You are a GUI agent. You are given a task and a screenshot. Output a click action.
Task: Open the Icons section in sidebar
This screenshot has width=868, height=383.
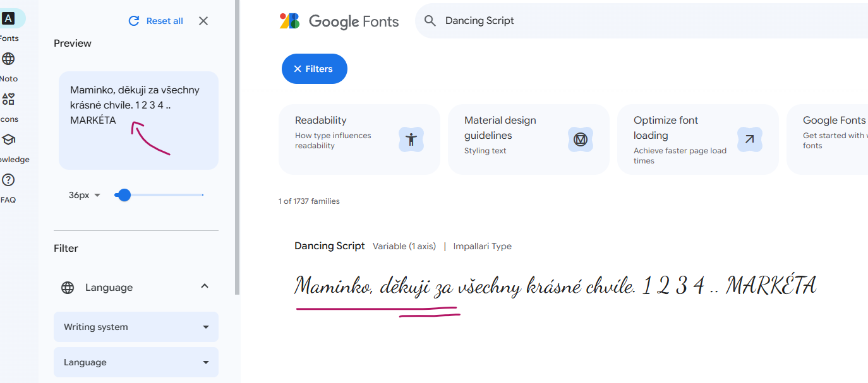pyautogui.click(x=8, y=99)
